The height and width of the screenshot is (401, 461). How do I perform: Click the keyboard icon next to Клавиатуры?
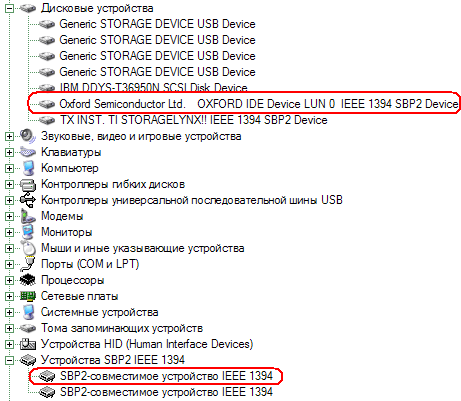coord(27,152)
